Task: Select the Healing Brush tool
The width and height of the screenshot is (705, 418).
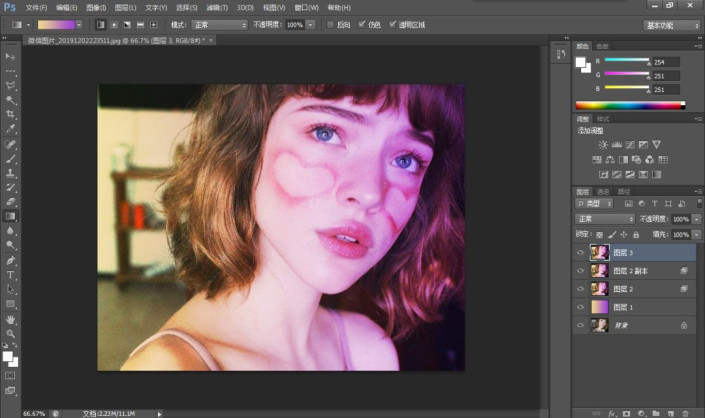Action: tap(10, 144)
